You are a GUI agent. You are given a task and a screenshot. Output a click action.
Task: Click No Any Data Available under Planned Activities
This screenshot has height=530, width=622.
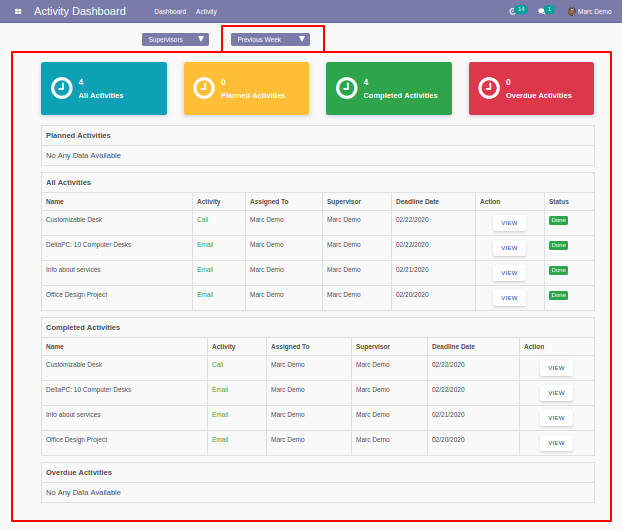83,156
